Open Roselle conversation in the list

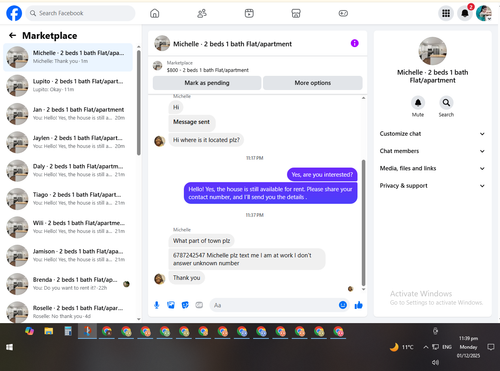click(x=68, y=311)
